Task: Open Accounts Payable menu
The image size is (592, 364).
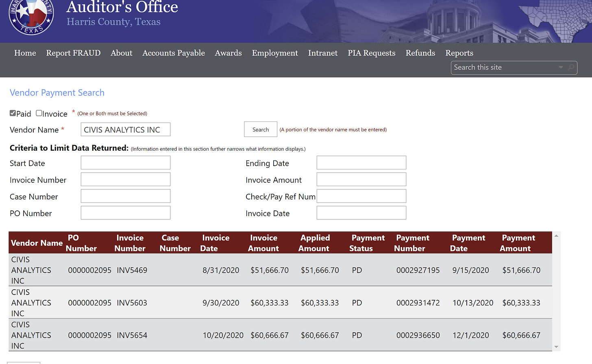Action: [174, 53]
